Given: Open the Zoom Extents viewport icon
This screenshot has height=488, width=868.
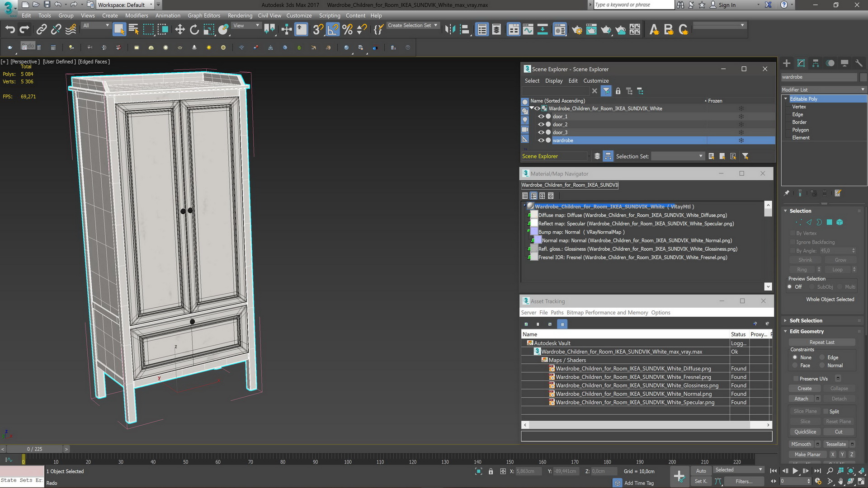Looking at the screenshot, I should (850, 471).
